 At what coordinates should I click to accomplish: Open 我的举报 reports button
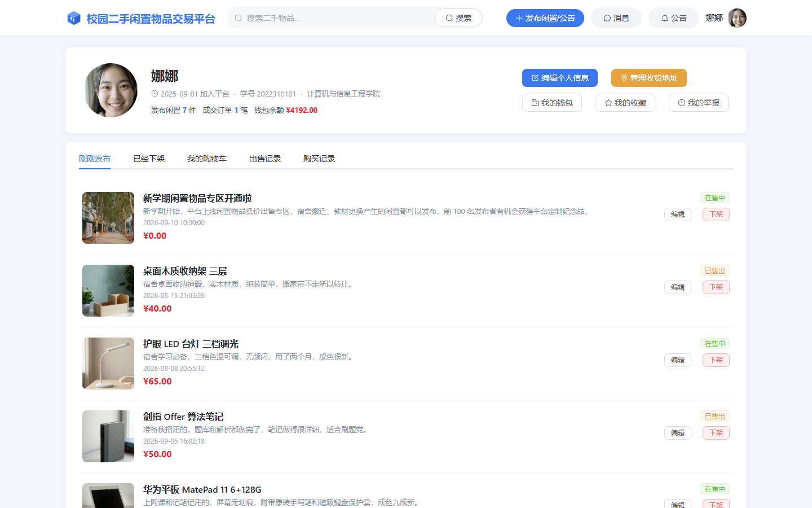(699, 103)
